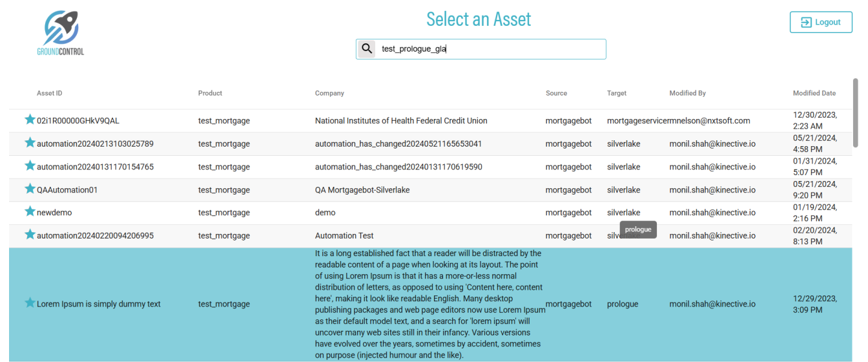
Task: Click the Logout button
Action: click(x=821, y=22)
